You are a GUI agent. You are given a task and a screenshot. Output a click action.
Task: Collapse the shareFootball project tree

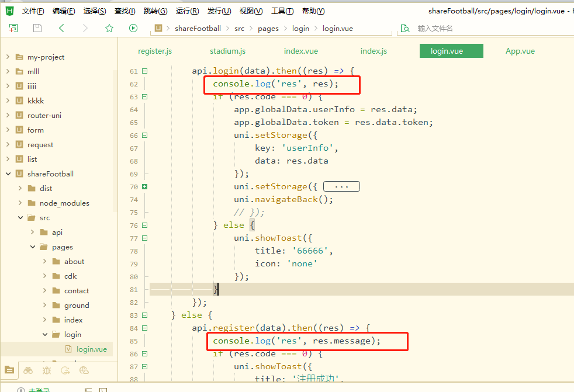click(x=8, y=174)
